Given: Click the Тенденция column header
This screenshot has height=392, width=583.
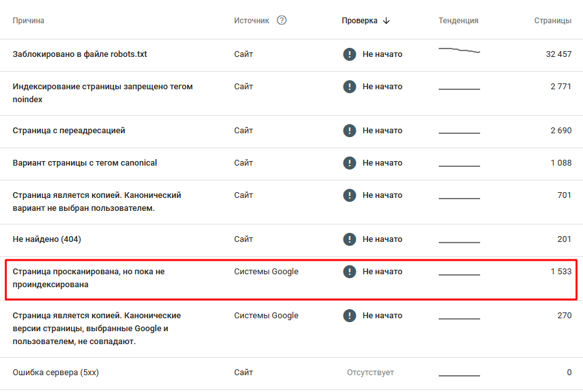Looking at the screenshot, I should tap(458, 21).
